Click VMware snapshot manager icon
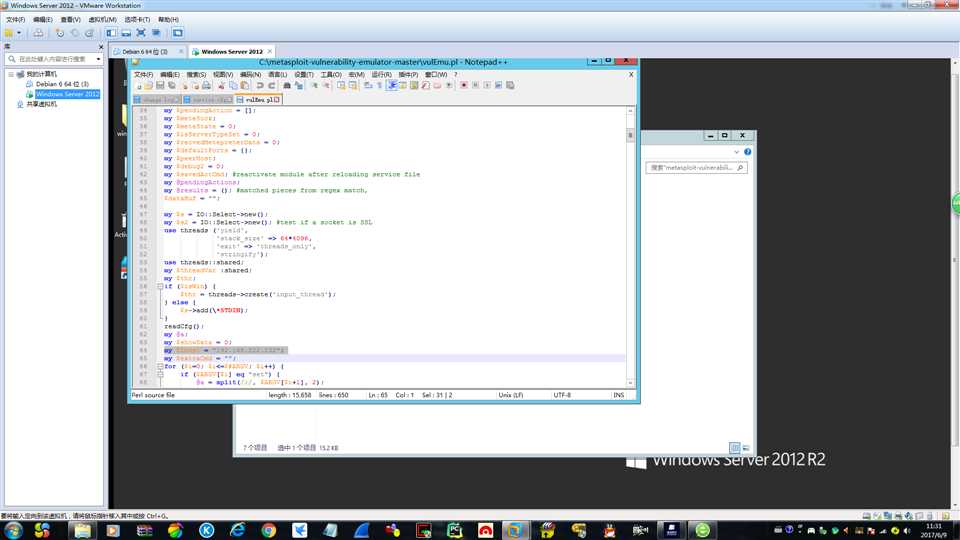 click(89, 33)
